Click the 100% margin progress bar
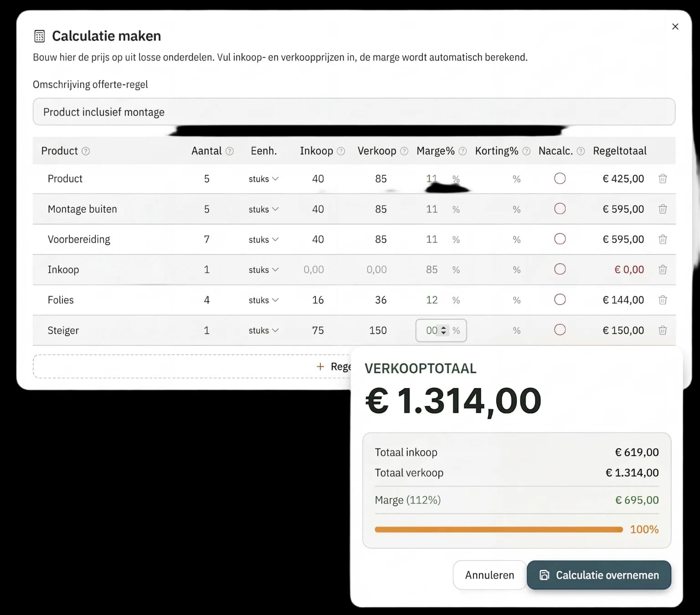The image size is (700, 615). 498,529
